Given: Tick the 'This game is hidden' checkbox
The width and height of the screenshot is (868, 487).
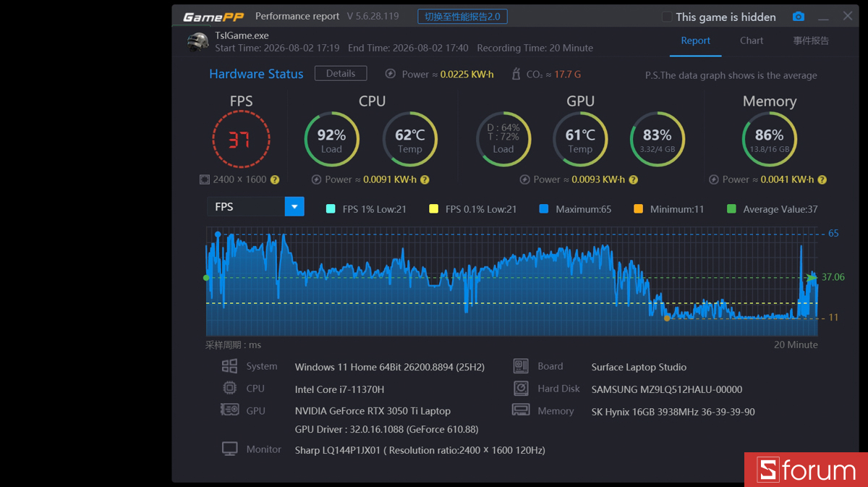Looking at the screenshot, I should (x=667, y=17).
